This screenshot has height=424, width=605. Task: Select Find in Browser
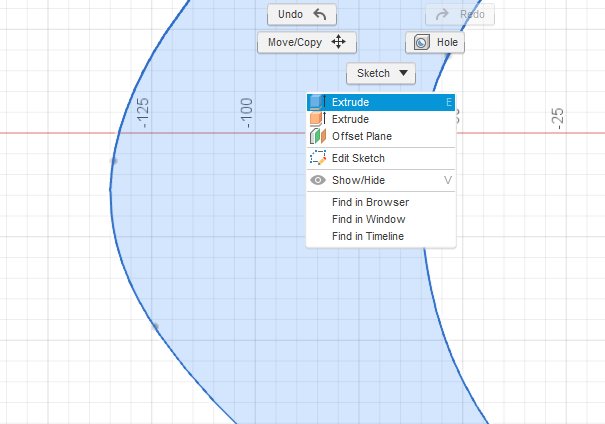[381, 202]
